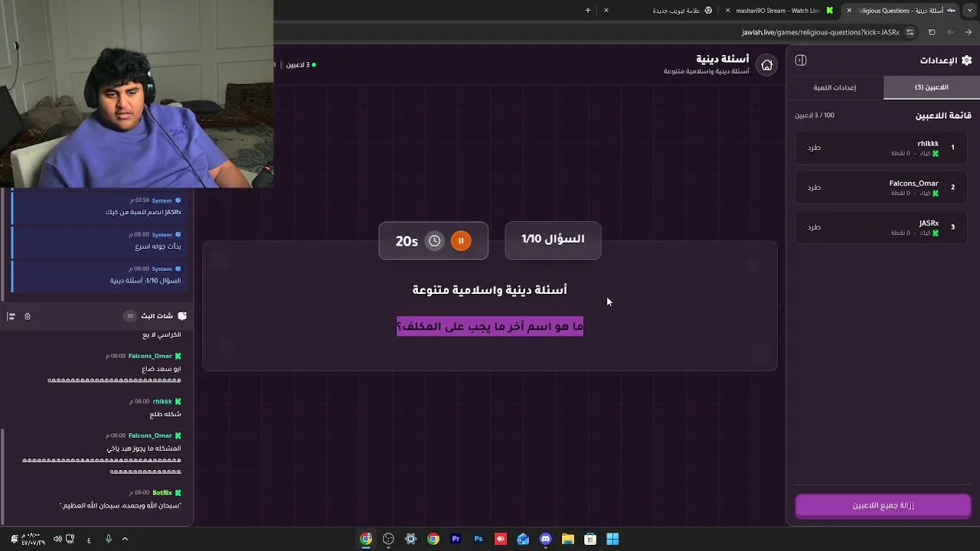
Task: Open Premiere Pro from taskbar
Action: 456,540
